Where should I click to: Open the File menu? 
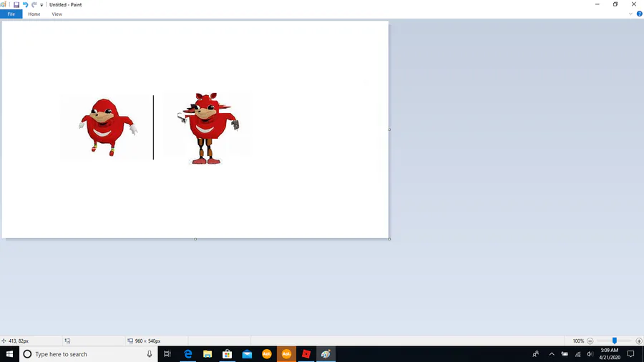pyautogui.click(x=11, y=14)
